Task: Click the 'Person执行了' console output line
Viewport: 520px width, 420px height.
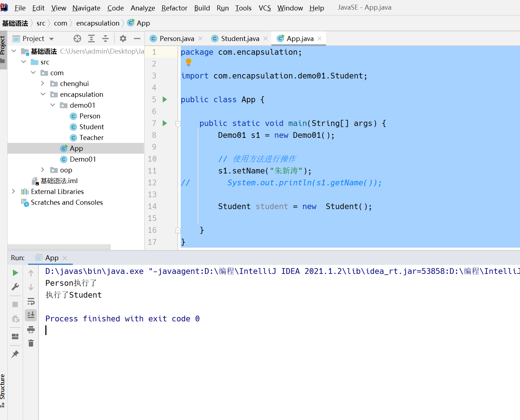Action: point(71,283)
